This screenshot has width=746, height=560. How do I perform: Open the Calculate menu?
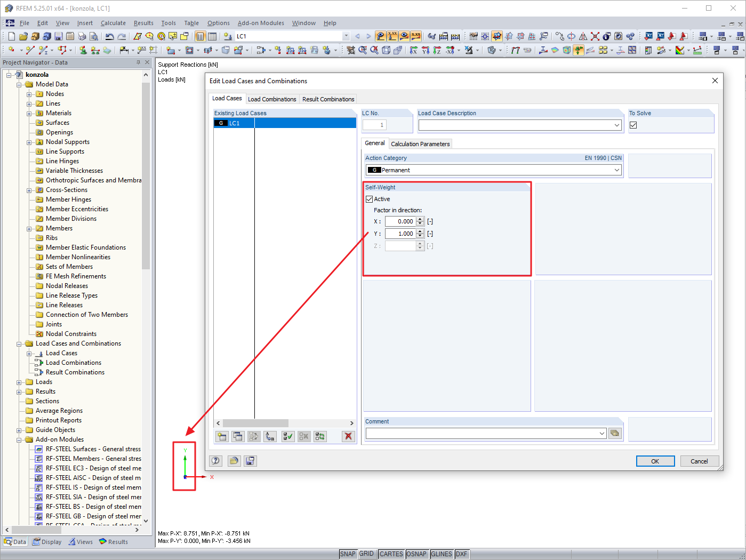(113, 23)
